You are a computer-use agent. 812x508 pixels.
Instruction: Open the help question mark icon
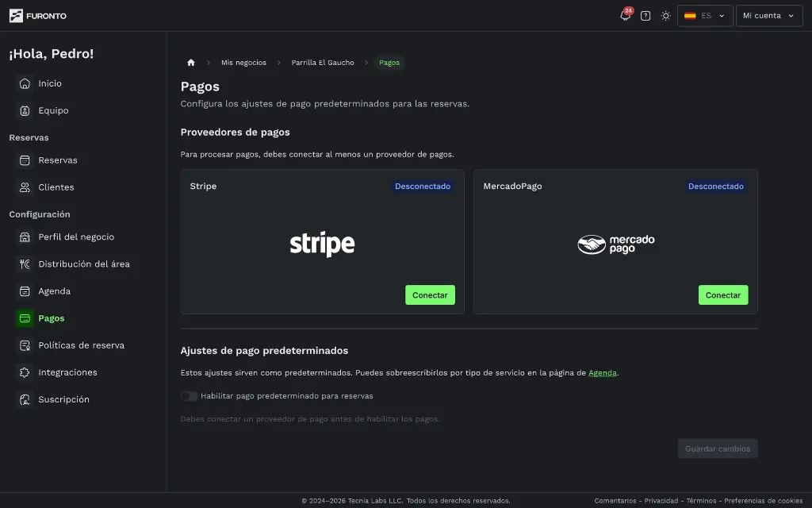[645, 16]
